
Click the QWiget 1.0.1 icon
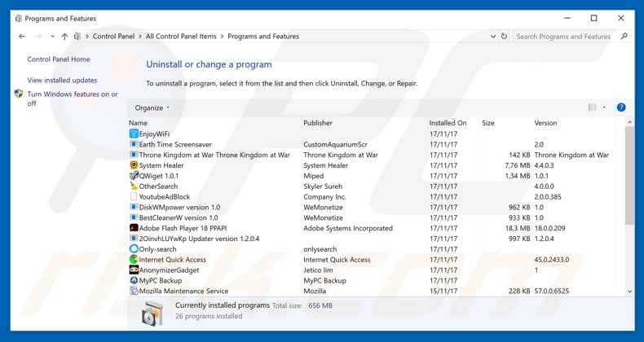pyautogui.click(x=134, y=176)
